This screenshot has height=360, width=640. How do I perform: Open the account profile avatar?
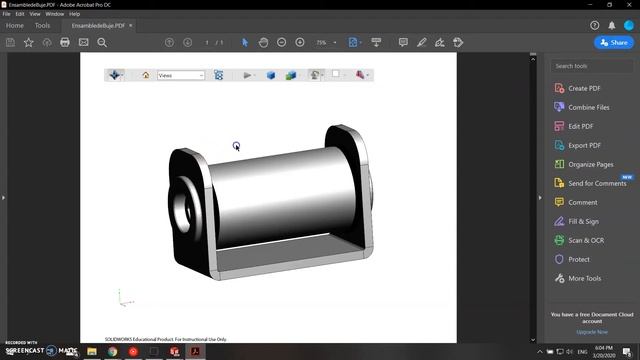[x=629, y=25]
